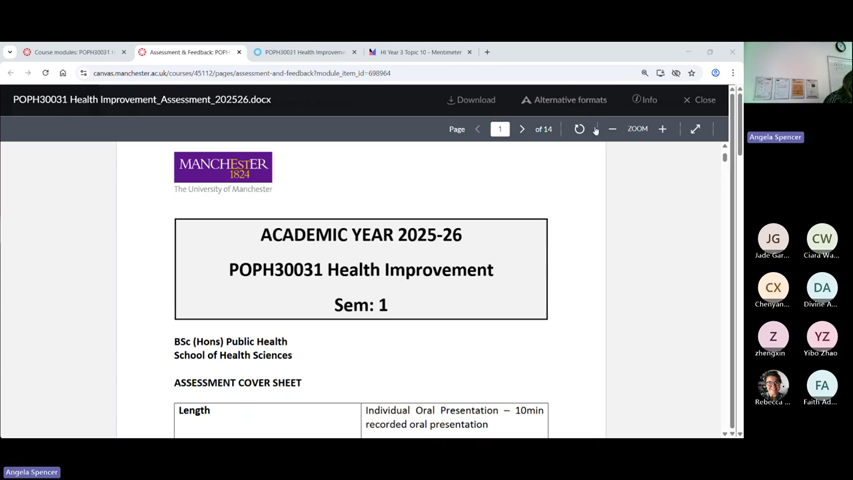853x480 pixels.
Task: Select participant JG Jade avatar
Action: 773,238
